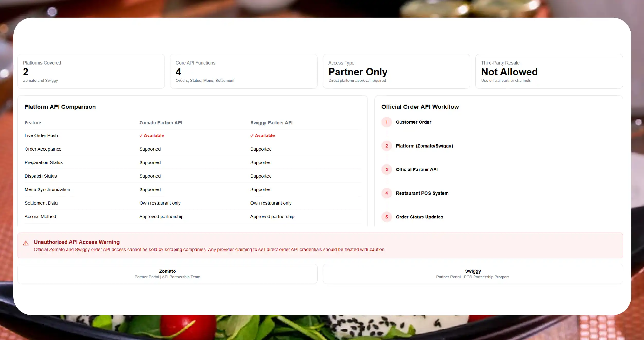Viewport: 644px width, 340px height.
Task: Click Zomato Supported cell for Preparation Status
Action: point(150,163)
